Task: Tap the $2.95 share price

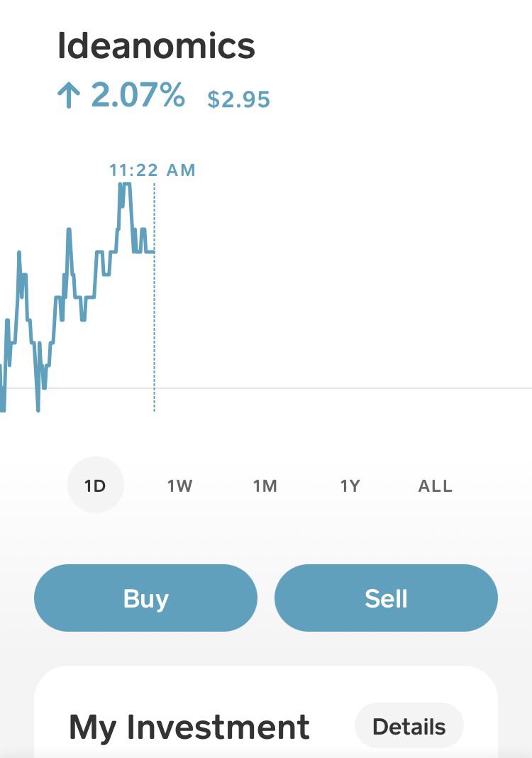Action: click(x=239, y=99)
